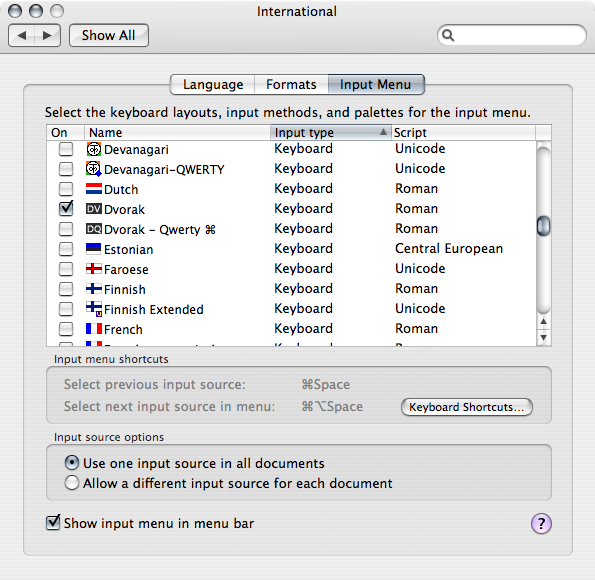Image resolution: width=595 pixels, height=580 pixels.
Task: Select the French row name
Action: [123, 329]
